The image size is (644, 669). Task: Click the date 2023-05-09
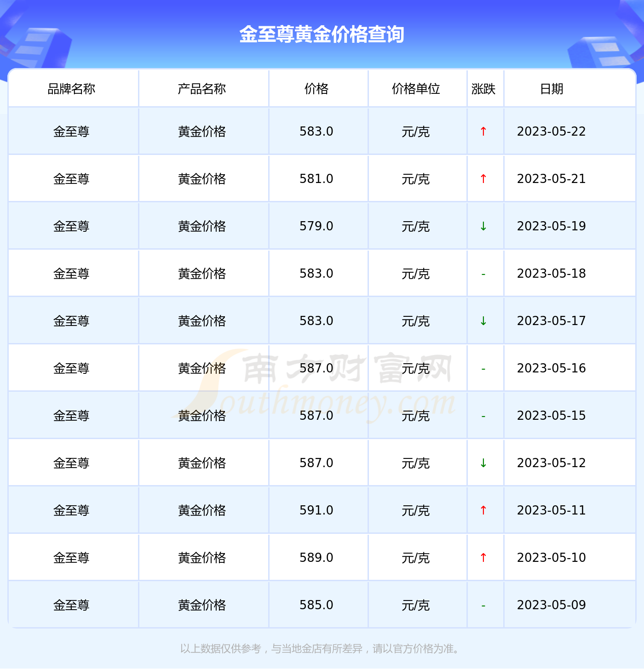552,605
